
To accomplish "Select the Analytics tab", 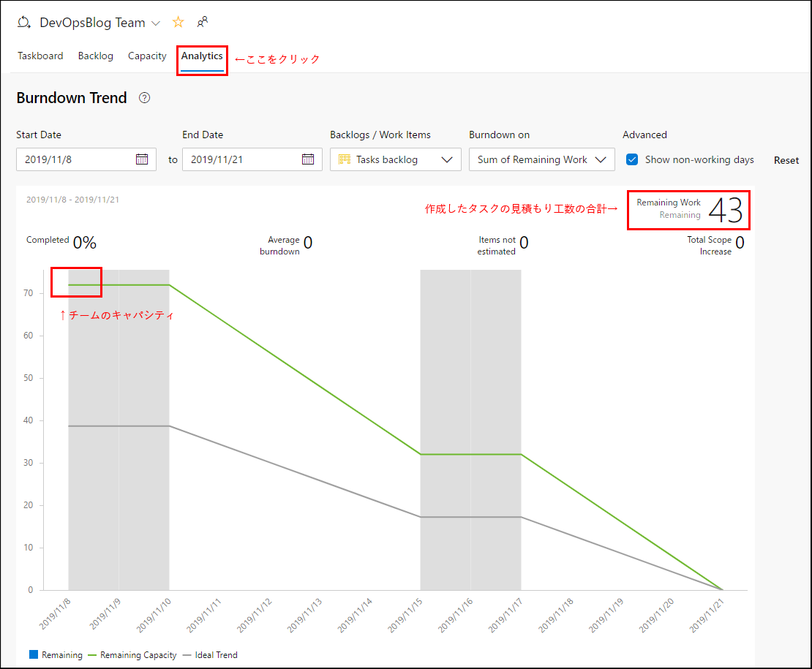I will pyautogui.click(x=202, y=56).
